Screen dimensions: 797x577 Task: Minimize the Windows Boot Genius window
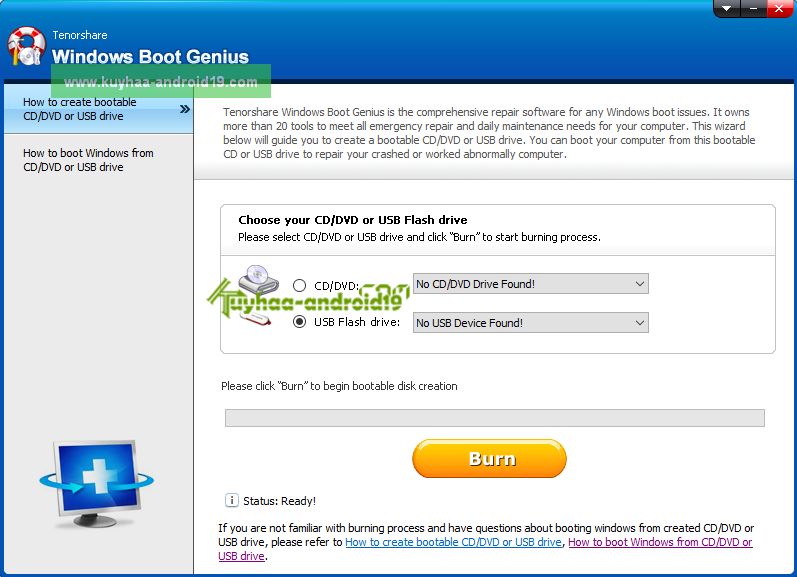pos(753,9)
